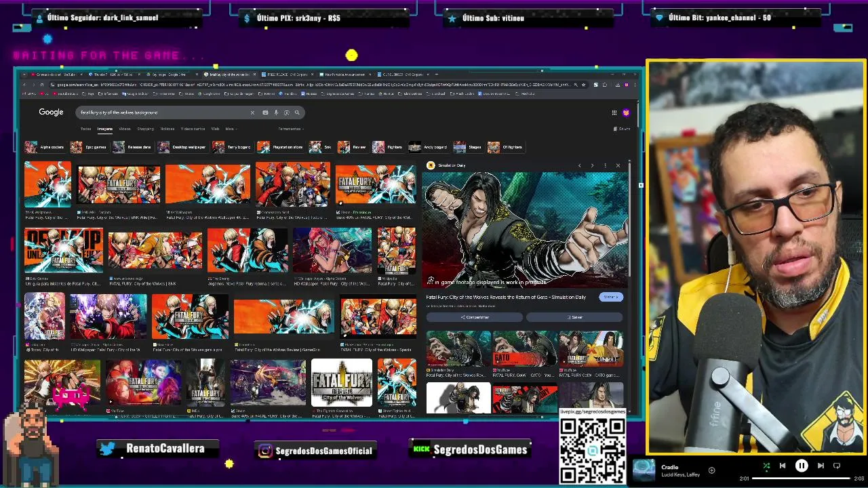Viewport: 868px width, 488px height.
Task: Open Simulation Daily source link
Action: (x=448, y=165)
